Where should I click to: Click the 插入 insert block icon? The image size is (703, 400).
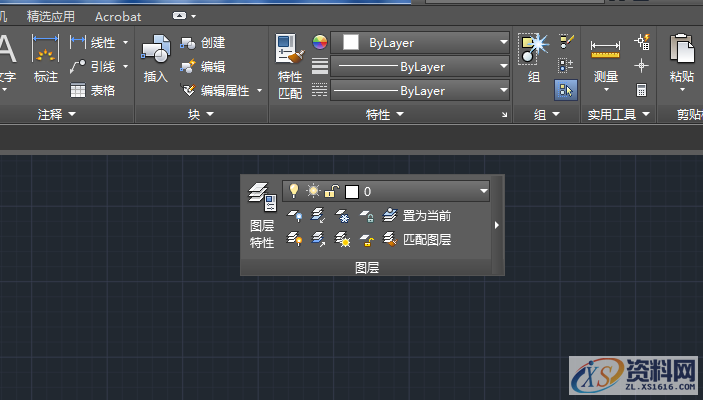(155, 58)
